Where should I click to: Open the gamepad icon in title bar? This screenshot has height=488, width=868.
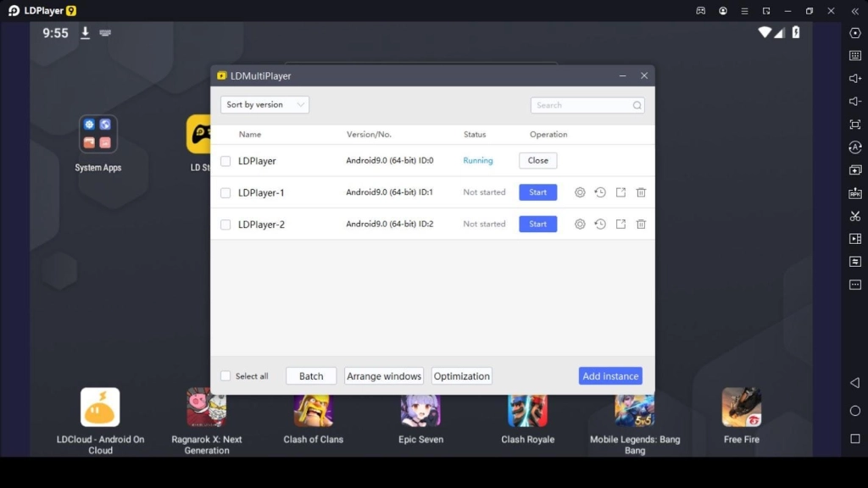tap(701, 11)
